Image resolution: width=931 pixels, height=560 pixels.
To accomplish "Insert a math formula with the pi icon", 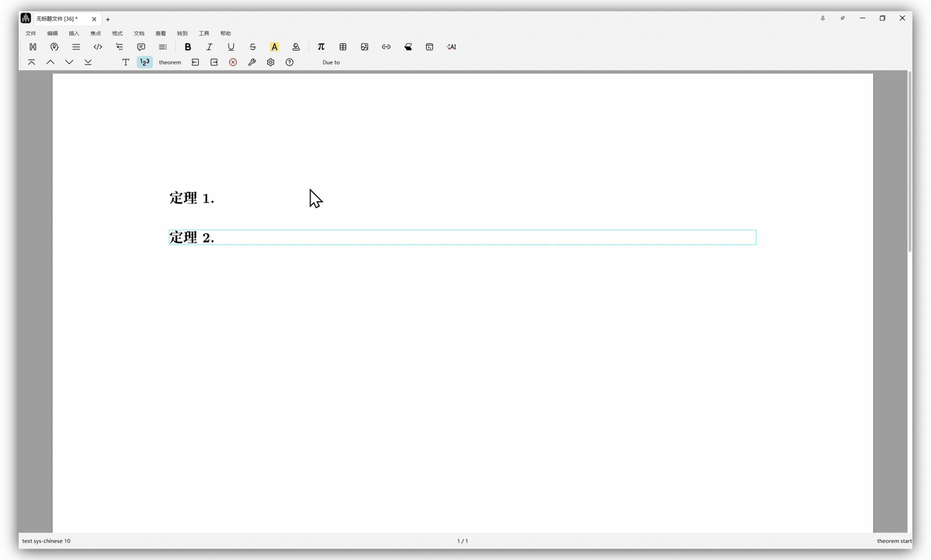I will click(321, 47).
